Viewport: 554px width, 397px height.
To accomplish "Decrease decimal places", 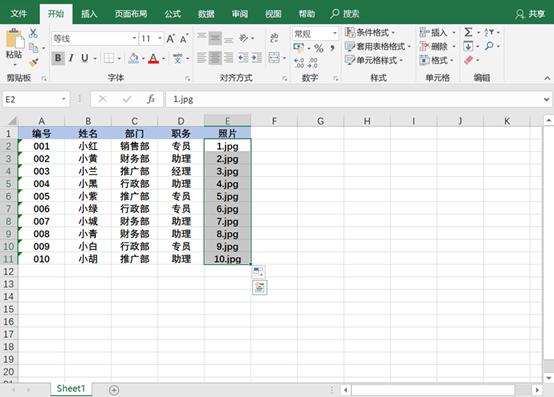I will tap(312, 63).
